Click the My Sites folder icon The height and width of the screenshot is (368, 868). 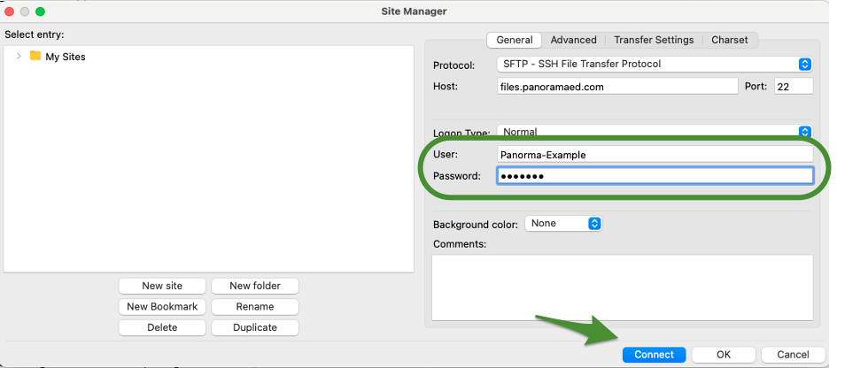[35, 56]
